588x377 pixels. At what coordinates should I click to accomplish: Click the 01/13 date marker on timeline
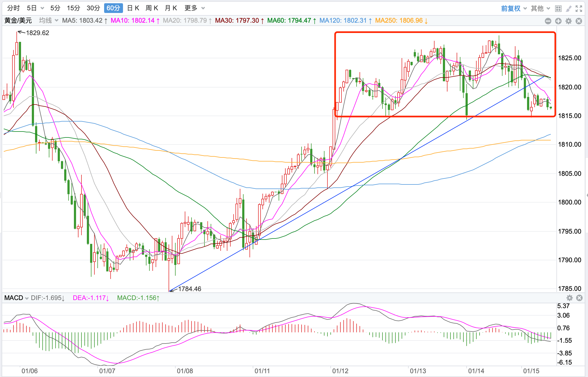(x=418, y=371)
